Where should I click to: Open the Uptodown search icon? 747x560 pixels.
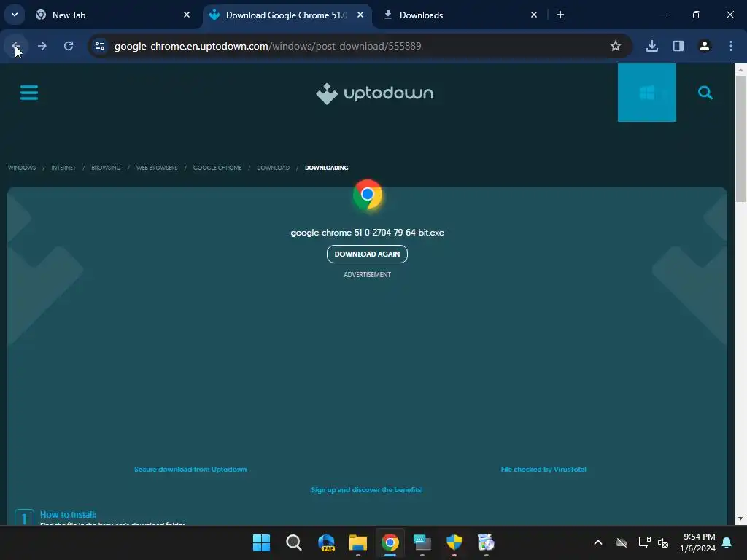tap(705, 93)
